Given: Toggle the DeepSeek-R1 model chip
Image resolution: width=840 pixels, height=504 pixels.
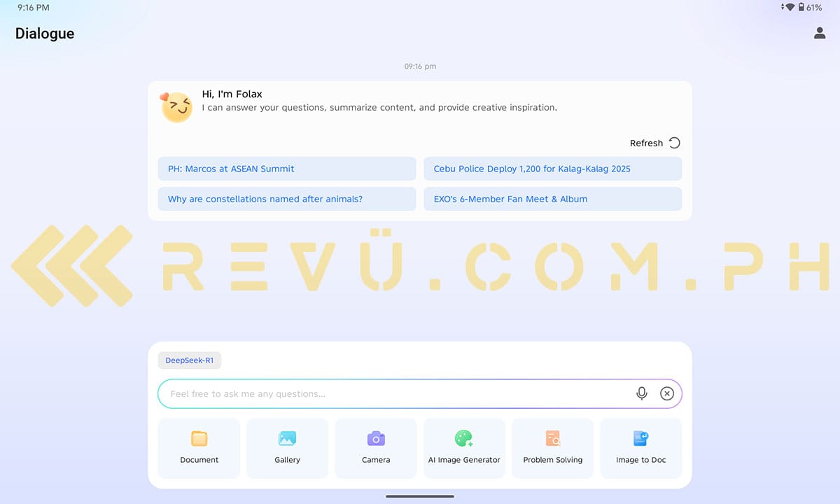Looking at the screenshot, I should pos(190,360).
